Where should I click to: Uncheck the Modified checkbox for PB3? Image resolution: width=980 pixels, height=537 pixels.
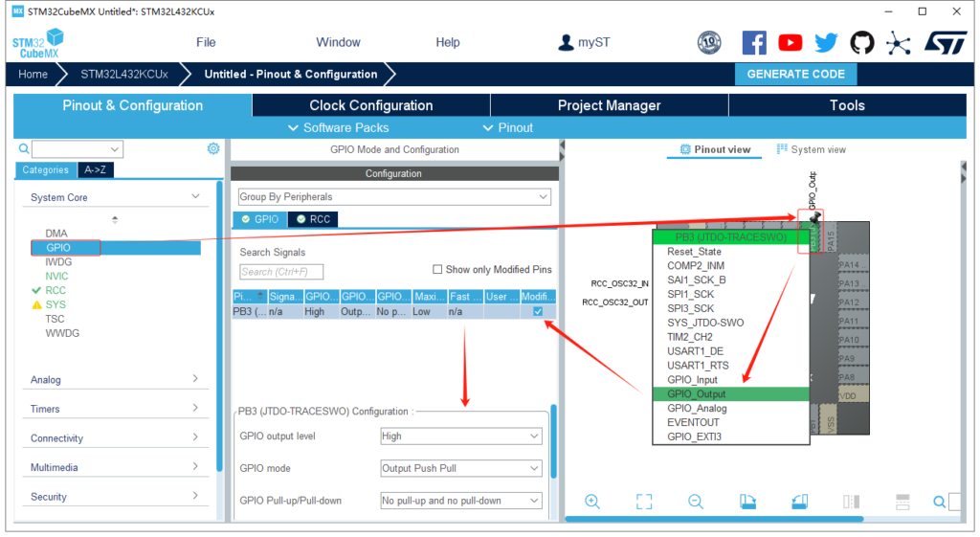tap(538, 311)
